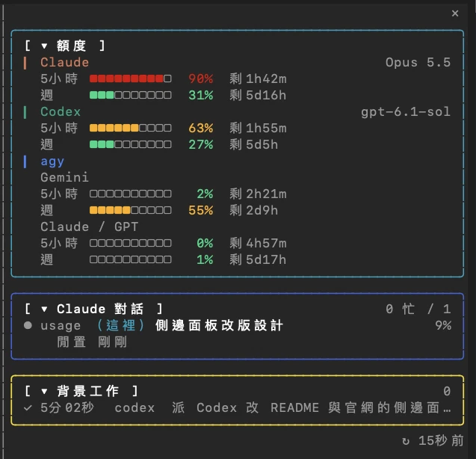Open the 側邊面板改版設計 conversation
The width and height of the screenshot is (476, 459).
click(219, 325)
